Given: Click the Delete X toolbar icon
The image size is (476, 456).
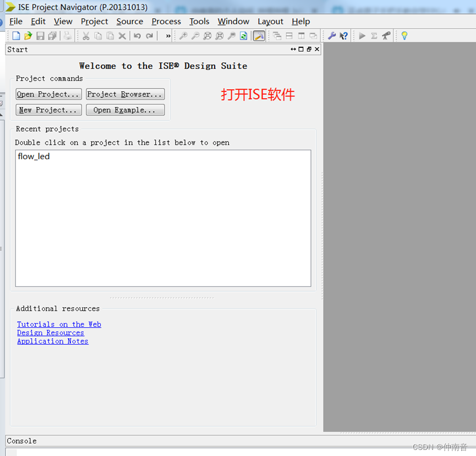Looking at the screenshot, I should tap(122, 36).
